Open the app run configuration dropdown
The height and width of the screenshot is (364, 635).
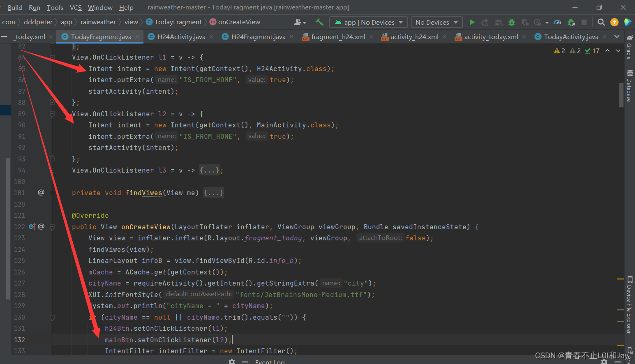[369, 22]
